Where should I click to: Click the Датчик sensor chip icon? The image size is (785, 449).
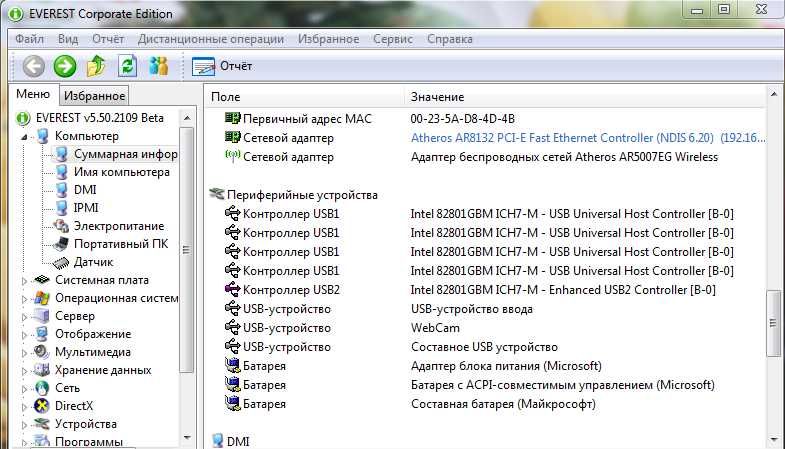pos(61,262)
